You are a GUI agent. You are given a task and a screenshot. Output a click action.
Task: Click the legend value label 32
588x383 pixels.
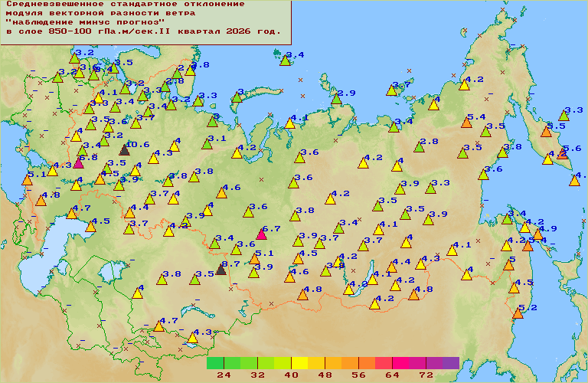click(x=257, y=375)
